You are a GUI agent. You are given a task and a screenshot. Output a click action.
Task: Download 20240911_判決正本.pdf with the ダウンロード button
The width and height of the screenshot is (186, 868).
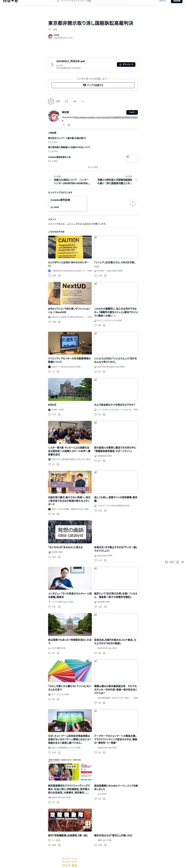126,64
